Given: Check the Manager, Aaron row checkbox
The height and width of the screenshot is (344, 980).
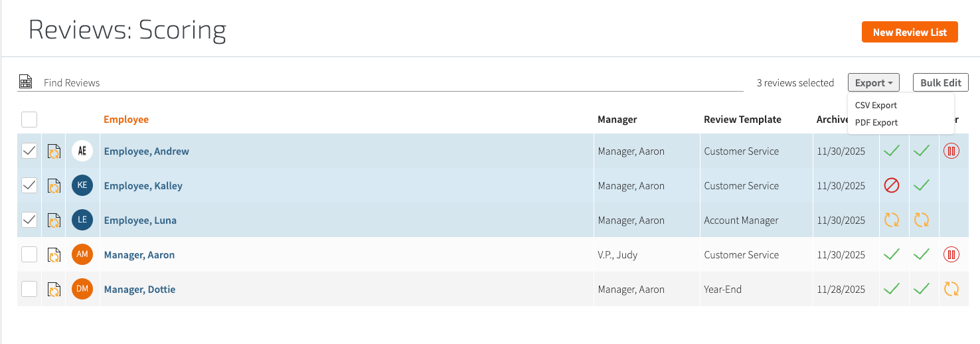Looking at the screenshot, I should [29, 255].
